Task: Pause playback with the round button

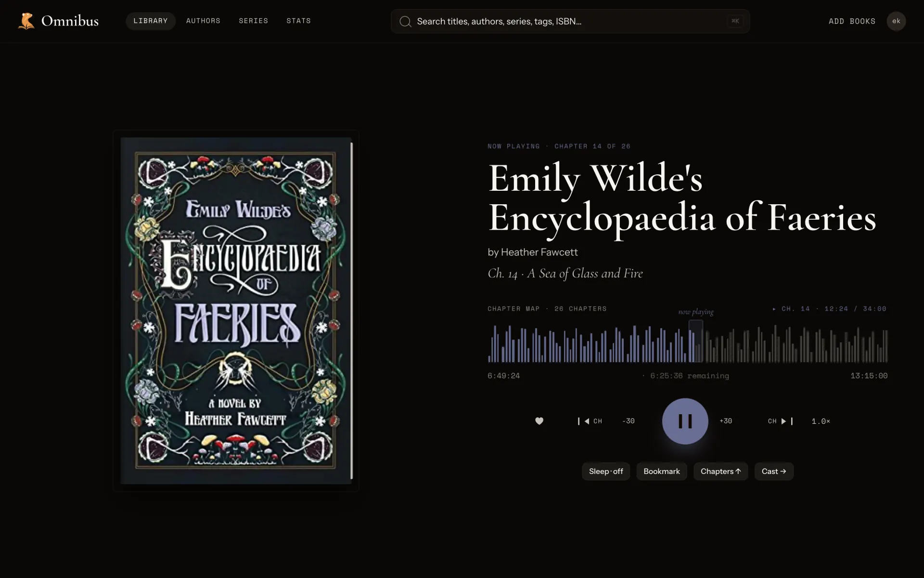Action: click(x=685, y=421)
